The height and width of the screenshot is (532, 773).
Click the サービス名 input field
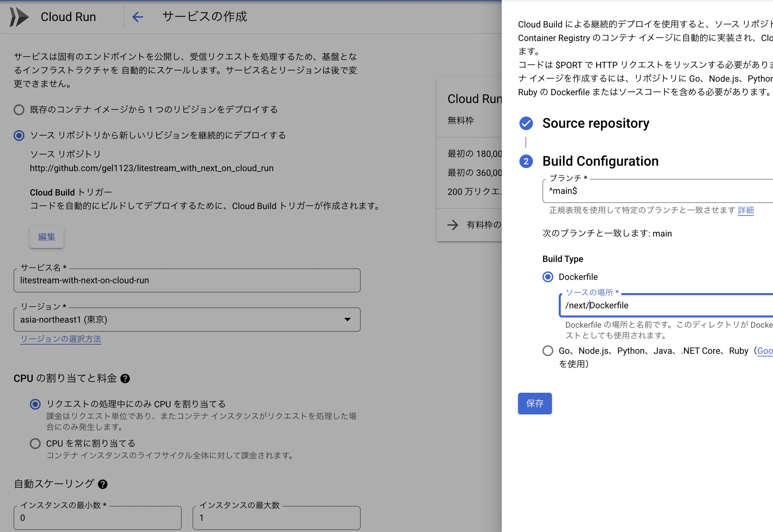(x=187, y=280)
